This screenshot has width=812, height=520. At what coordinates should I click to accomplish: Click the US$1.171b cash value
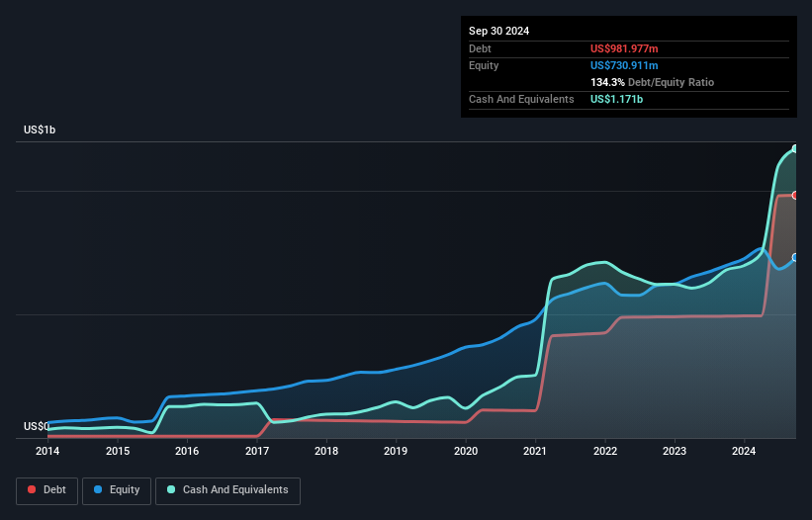pos(616,99)
